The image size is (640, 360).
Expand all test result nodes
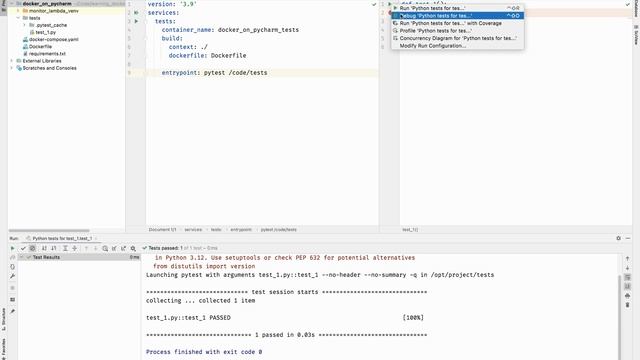[x=65, y=248]
